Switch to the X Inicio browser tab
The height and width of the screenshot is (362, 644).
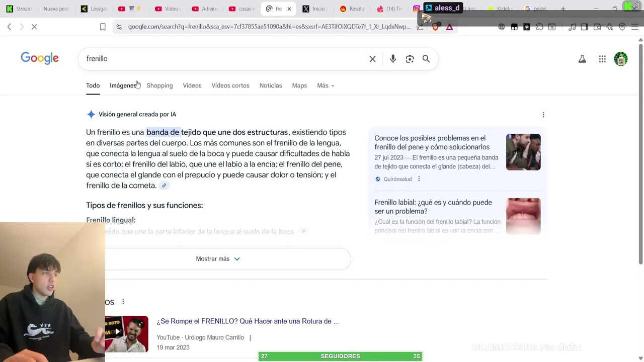[315, 9]
